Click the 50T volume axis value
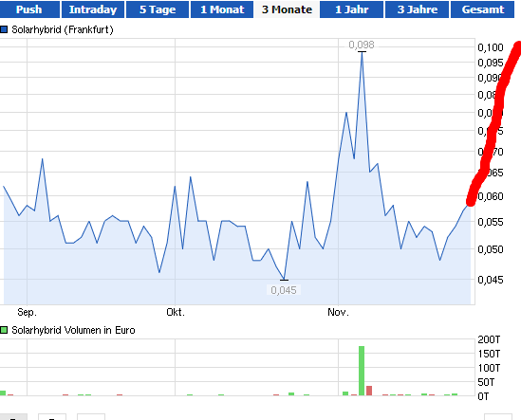Screen dimensions: 521x420 click(x=486, y=382)
